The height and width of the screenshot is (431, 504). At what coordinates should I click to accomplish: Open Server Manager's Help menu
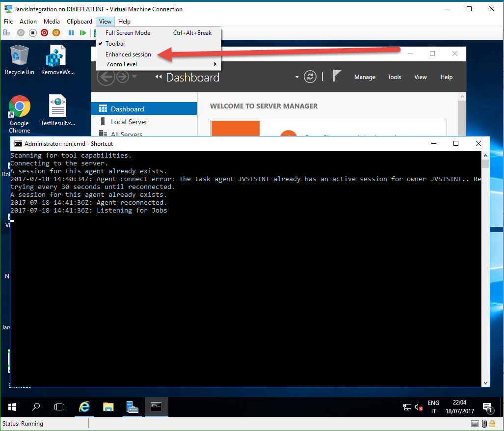[447, 77]
